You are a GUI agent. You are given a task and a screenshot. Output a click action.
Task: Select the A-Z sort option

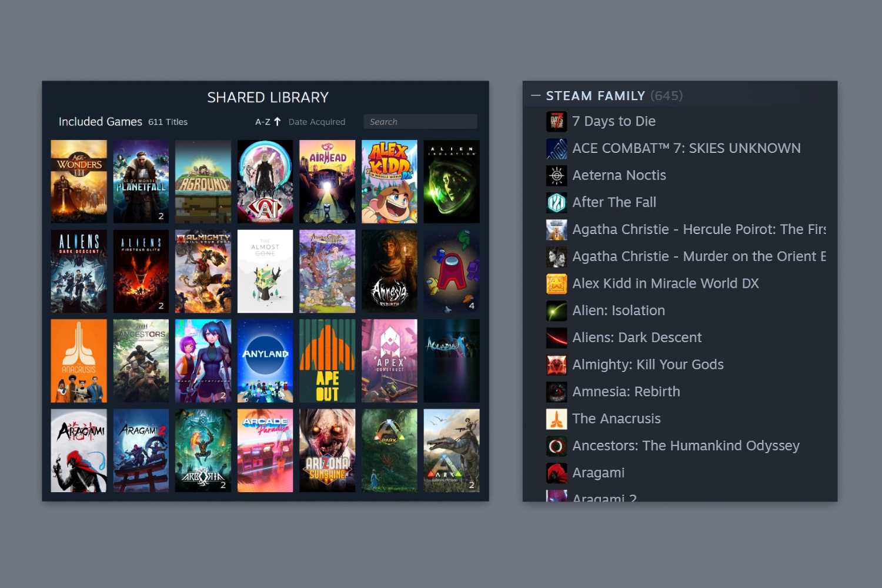[262, 121]
